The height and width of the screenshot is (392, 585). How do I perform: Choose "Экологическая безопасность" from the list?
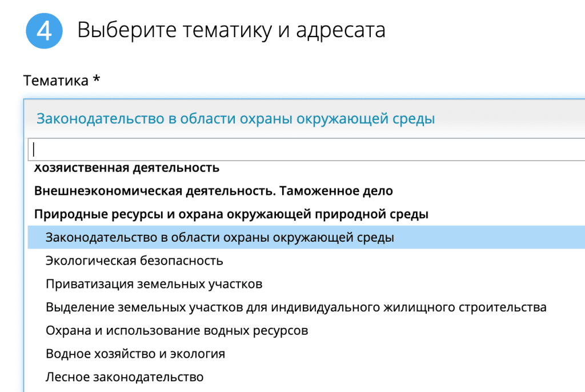pos(134,261)
